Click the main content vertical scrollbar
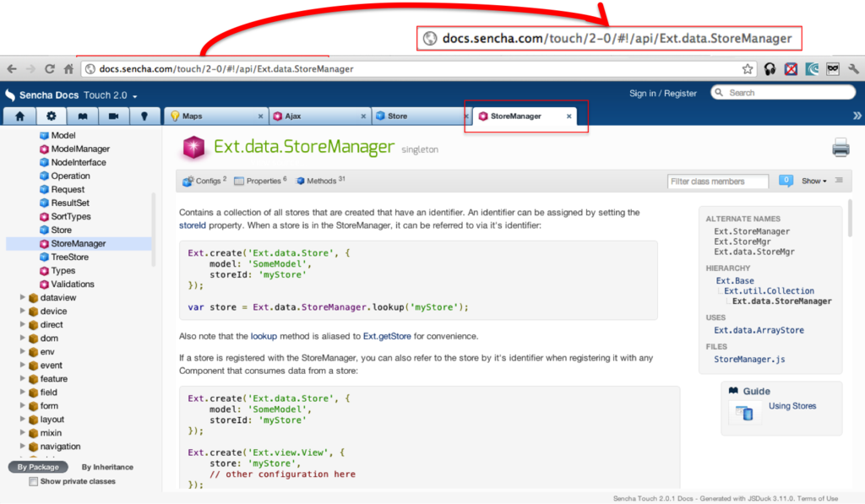The height and width of the screenshot is (504, 865). click(x=850, y=219)
